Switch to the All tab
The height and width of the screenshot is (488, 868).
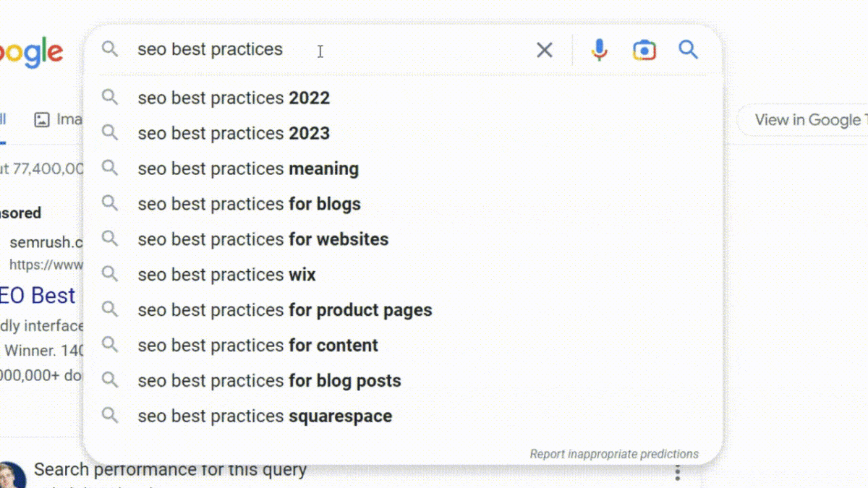pyautogui.click(x=4, y=119)
